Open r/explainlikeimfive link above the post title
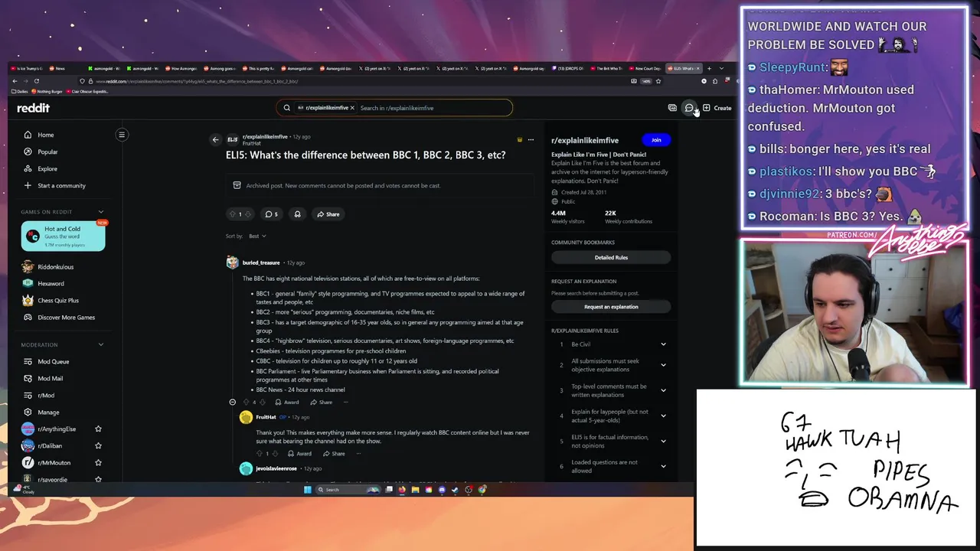Image resolution: width=980 pixels, height=551 pixels. pos(265,136)
